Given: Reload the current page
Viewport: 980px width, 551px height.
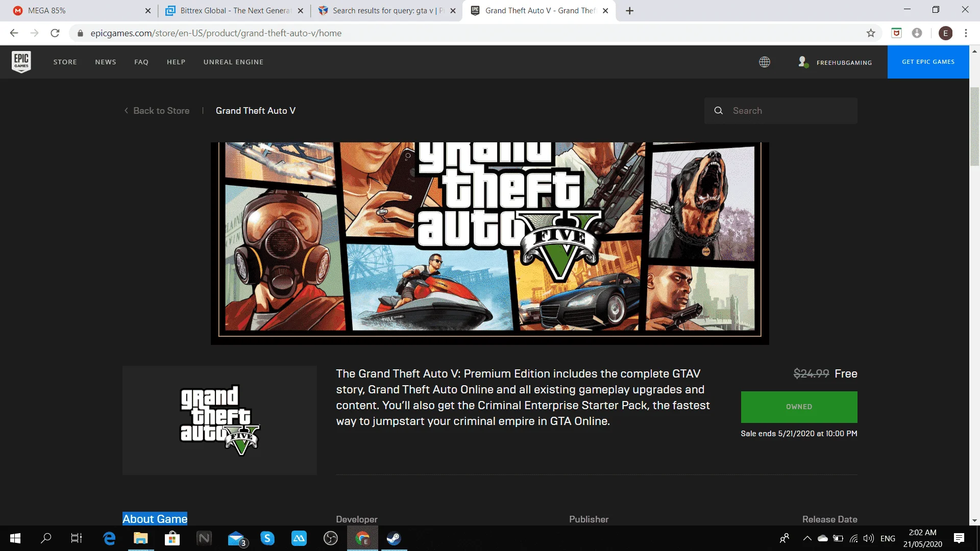Looking at the screenshot, I should coord(55,33).
